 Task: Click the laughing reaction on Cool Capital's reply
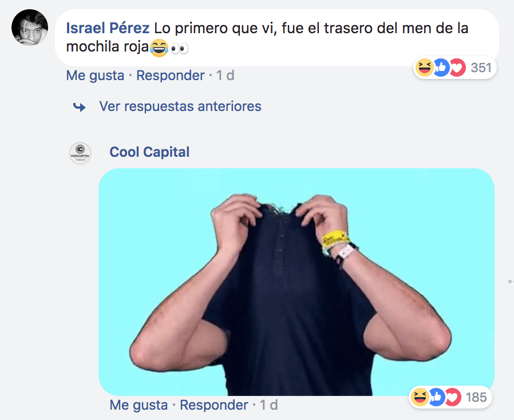click(420, 397)
